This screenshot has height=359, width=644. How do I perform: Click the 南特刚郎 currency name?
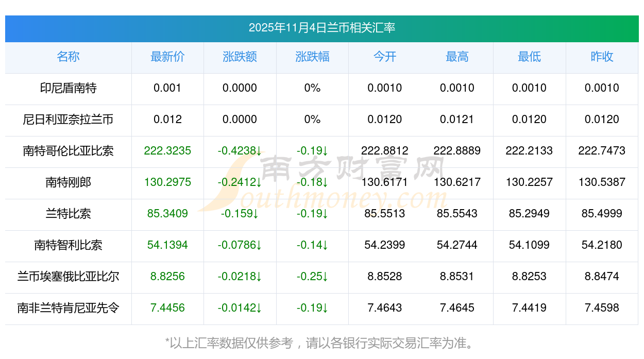(68, 183)
